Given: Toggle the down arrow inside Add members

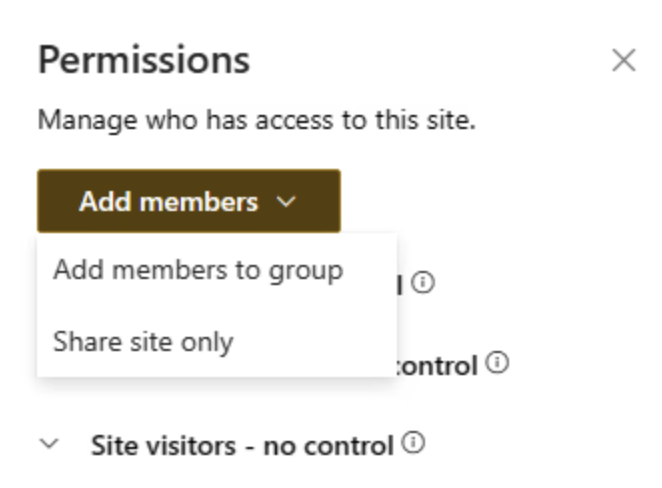Looking at the screenshot, I should click(x=286, y=202).
